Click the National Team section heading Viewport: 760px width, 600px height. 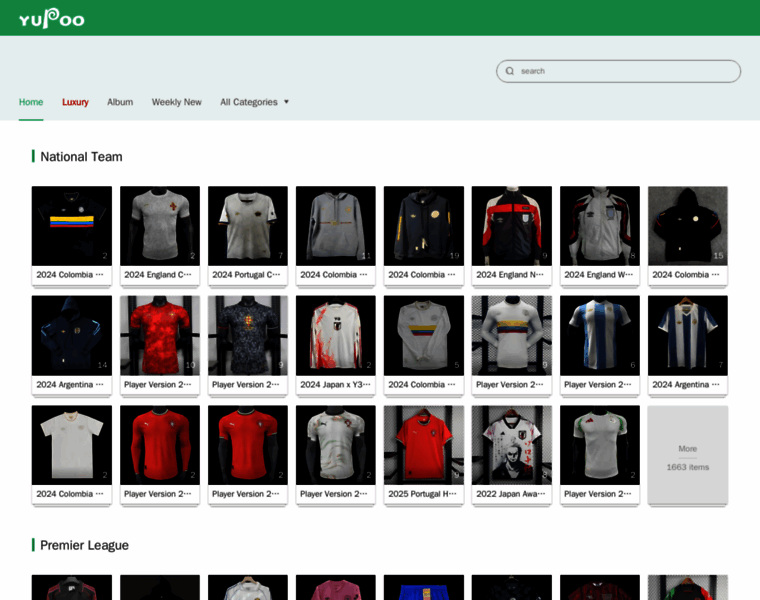[81, 156]
